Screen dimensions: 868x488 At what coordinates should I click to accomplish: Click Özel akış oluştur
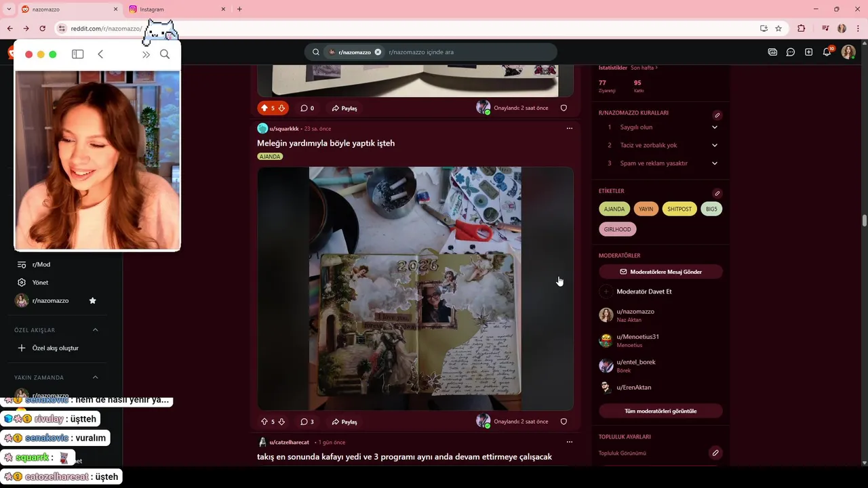point(56,348)
